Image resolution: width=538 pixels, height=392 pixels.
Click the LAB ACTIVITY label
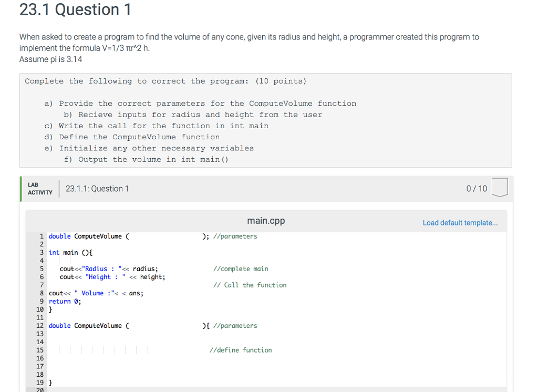pyautogui.click(x=39, y=188)
